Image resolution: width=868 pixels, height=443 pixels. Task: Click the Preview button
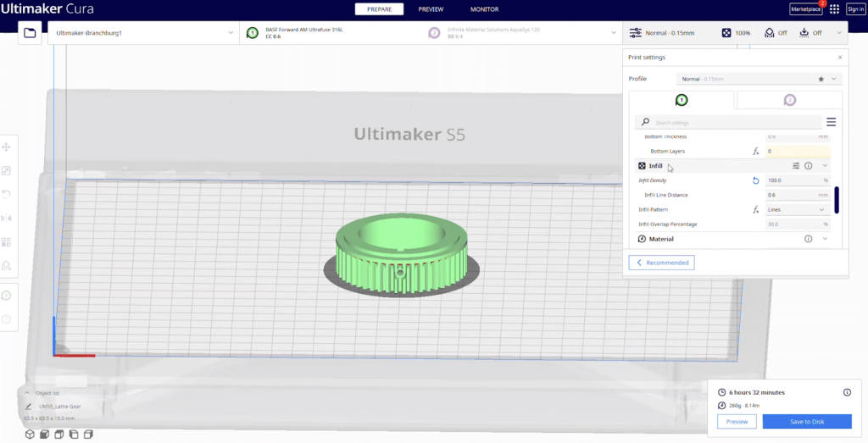tap(737, 422)
